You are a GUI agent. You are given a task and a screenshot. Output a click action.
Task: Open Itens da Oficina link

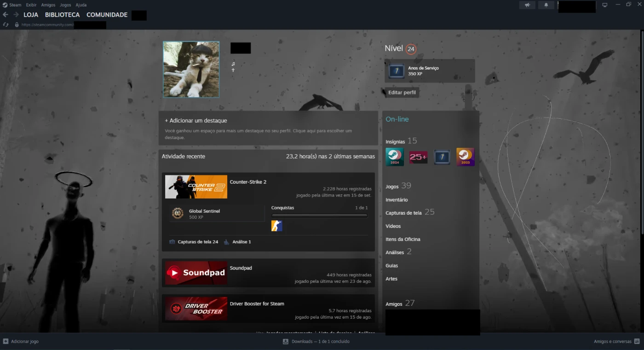[403, 239]
